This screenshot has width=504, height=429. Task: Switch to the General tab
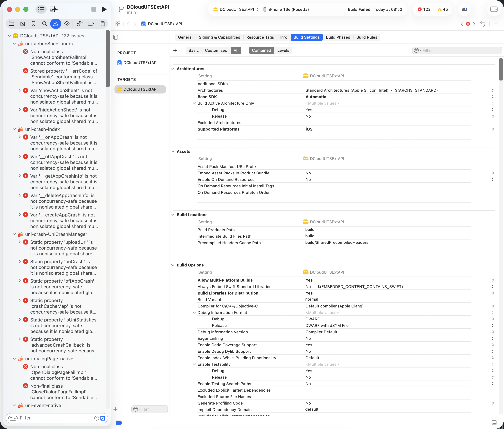click(185, 37)
